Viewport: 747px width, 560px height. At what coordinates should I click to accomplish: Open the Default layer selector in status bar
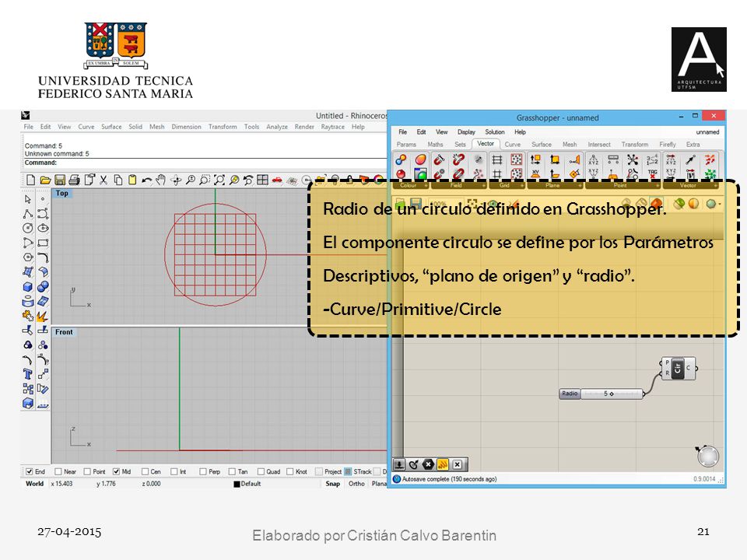[x=247, y=484]
